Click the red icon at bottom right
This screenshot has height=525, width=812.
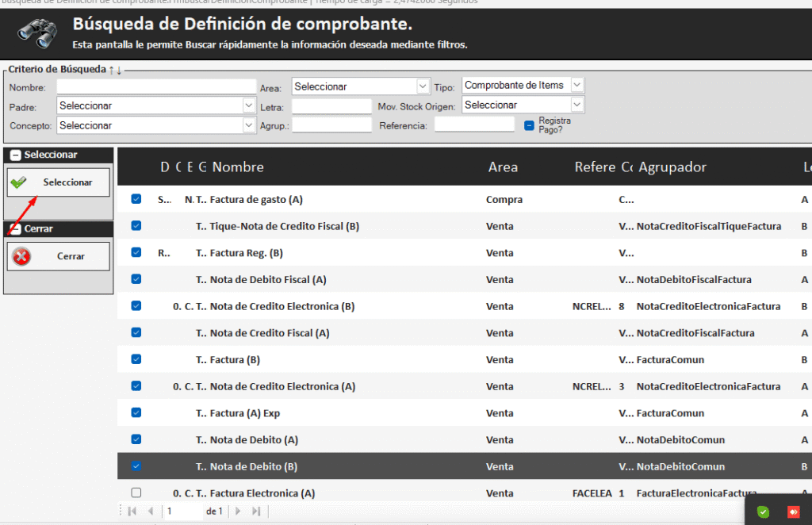pos(792,512)
